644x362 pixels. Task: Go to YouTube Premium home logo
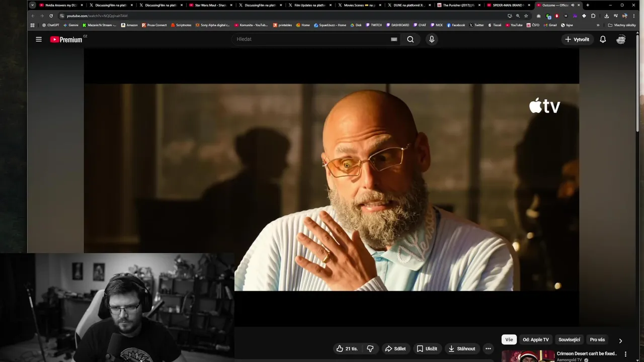(x=67, y=39)
